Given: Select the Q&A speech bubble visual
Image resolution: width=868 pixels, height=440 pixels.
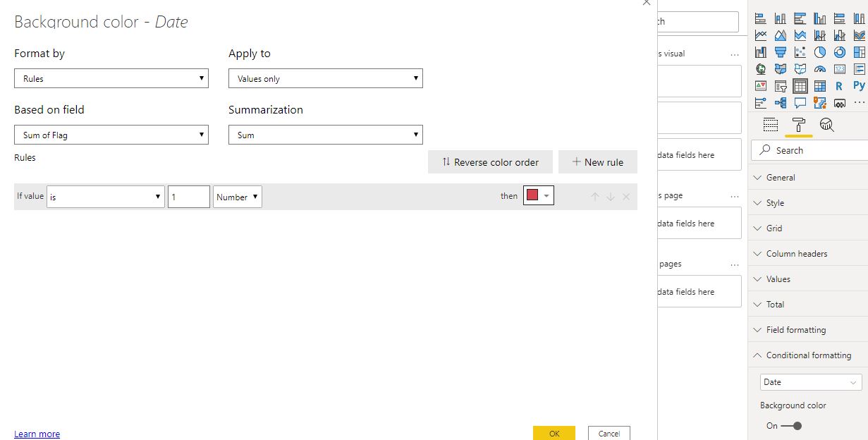Looking at the screenshot, I should pos(800,103).
